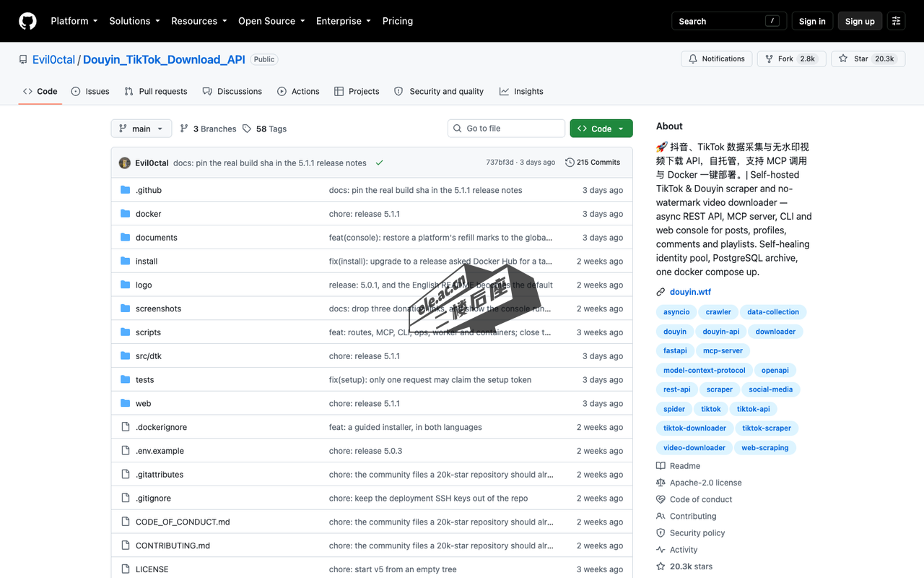Open the green Code dropdown button
Viewport: 924px width, 578px height.
click(x=601, y=129)
